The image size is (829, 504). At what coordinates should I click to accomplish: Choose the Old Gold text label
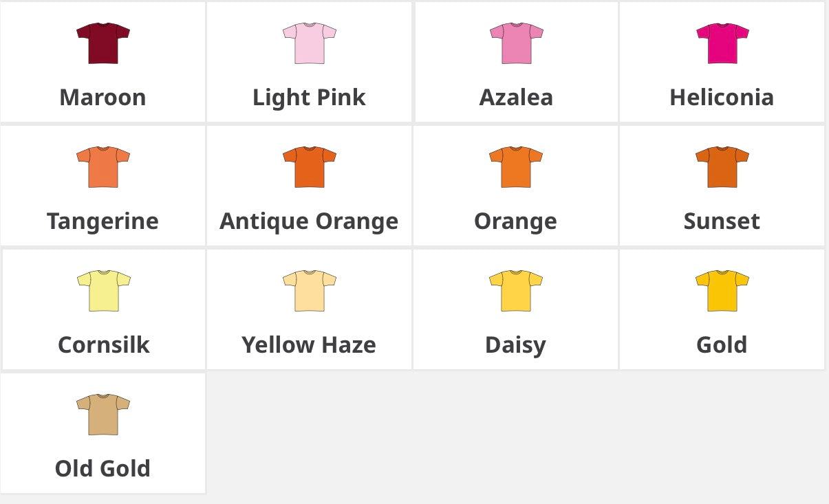[103, 469]
